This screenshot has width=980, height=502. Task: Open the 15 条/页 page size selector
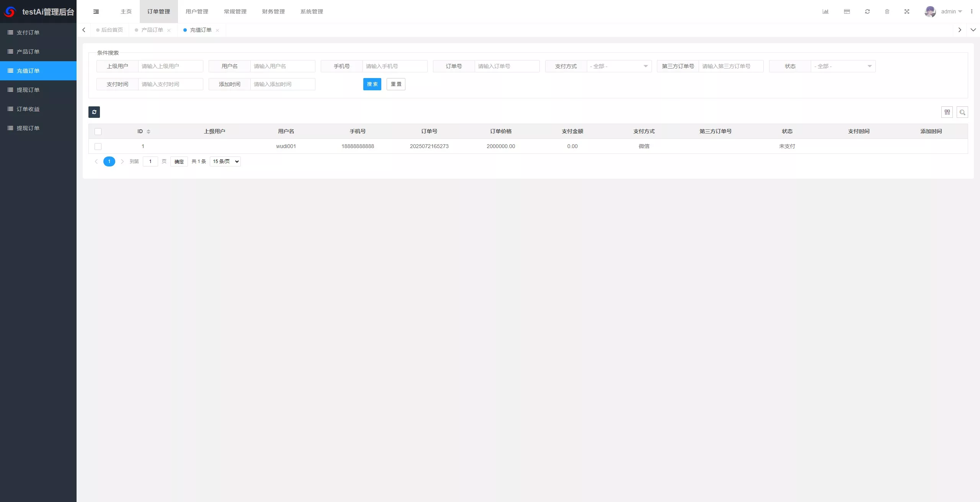point(225,161)
